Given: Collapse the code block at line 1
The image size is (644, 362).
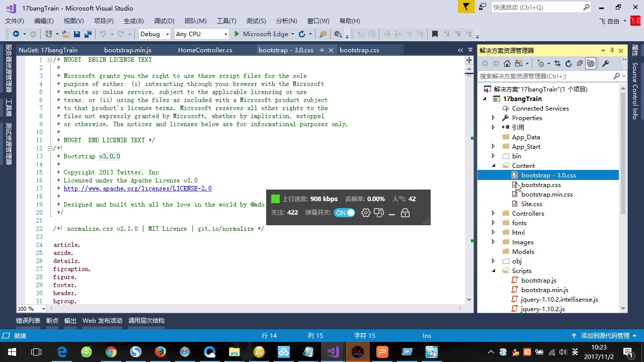Looking at the screenshot, I should pos(50,60).
